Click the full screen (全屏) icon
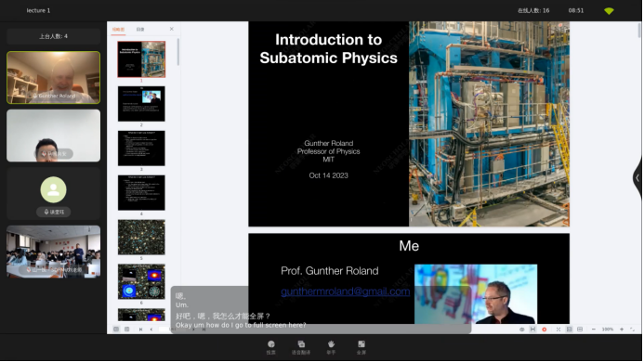Viewport: 644px width, 362px height. (361, 347)
